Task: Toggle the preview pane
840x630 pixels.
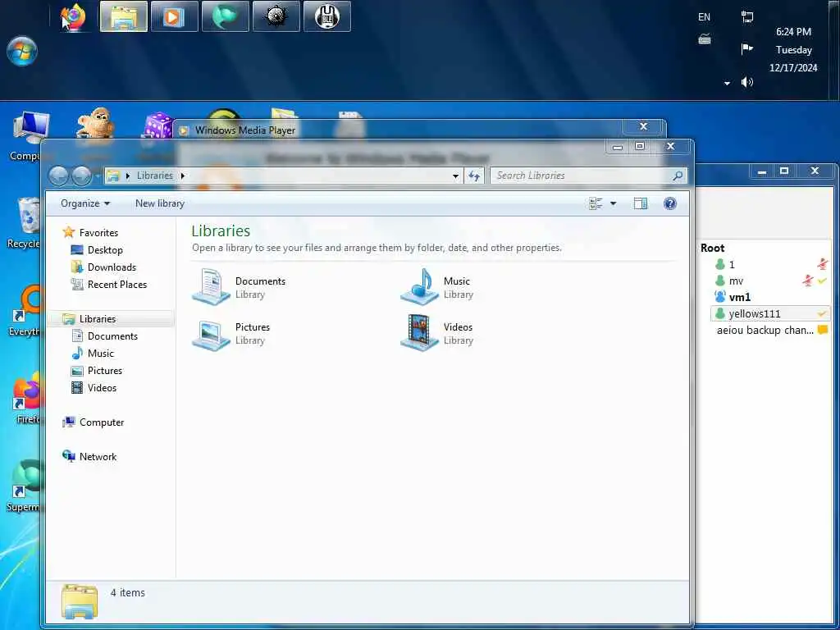Action: pyautogui.click(x=640, y=203)
